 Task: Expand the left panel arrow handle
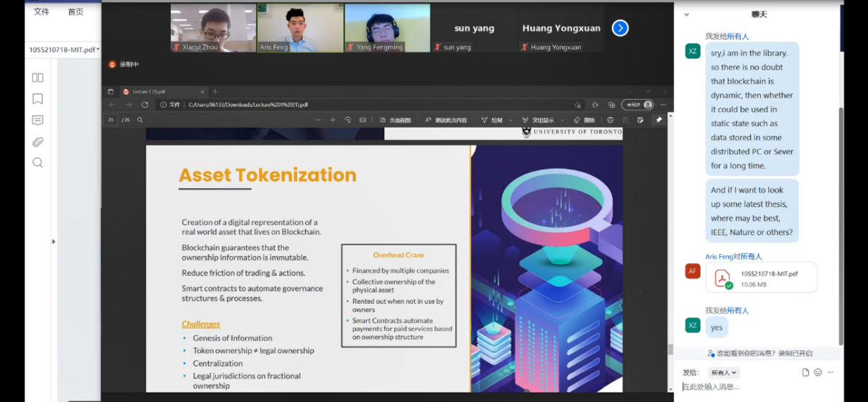[53, 242]
